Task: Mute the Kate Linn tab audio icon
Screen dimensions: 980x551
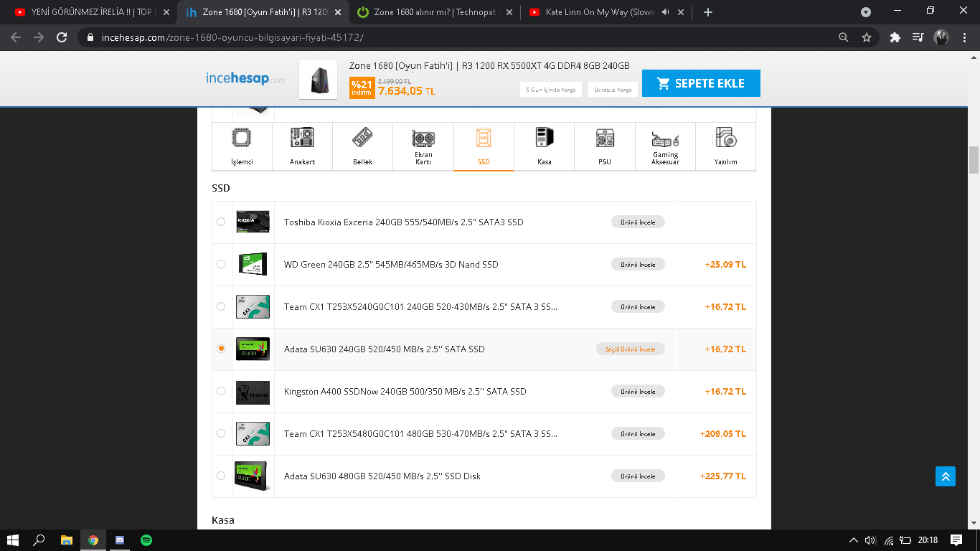Action: 665,12
